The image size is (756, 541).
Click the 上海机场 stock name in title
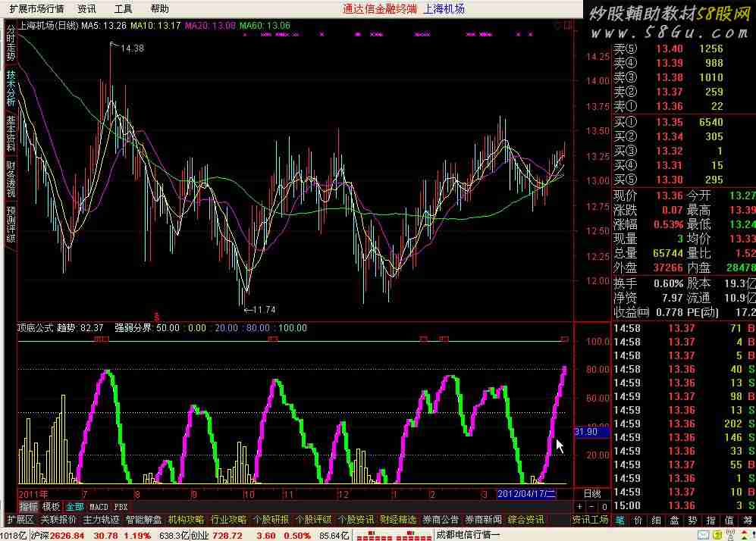coord(444,8)
